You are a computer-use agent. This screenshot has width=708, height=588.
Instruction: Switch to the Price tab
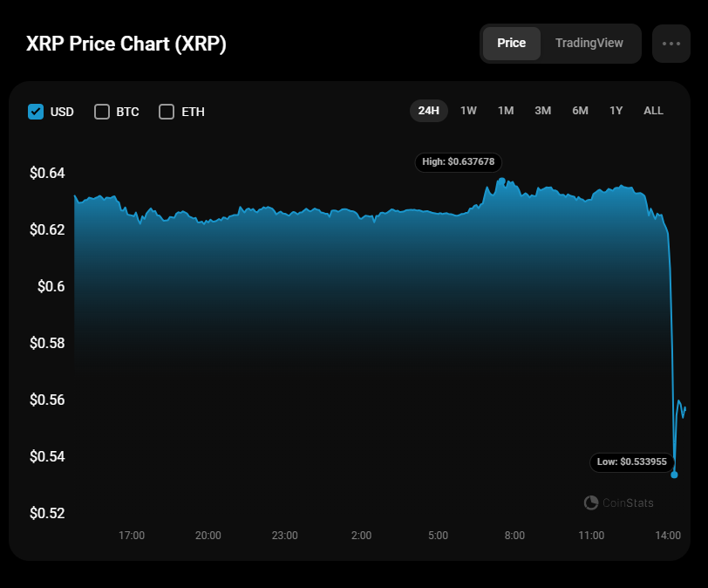point(511,43)
